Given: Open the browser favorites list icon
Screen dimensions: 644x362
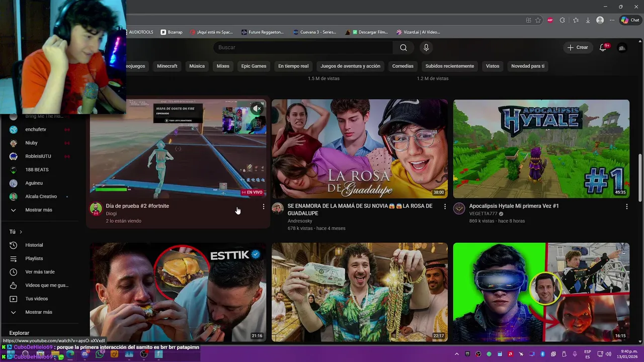Looking at the screenshot, I should click(576, 20).
